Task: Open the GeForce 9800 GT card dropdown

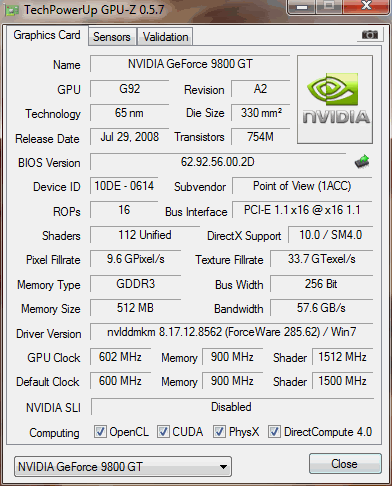Action: [123, 467]
